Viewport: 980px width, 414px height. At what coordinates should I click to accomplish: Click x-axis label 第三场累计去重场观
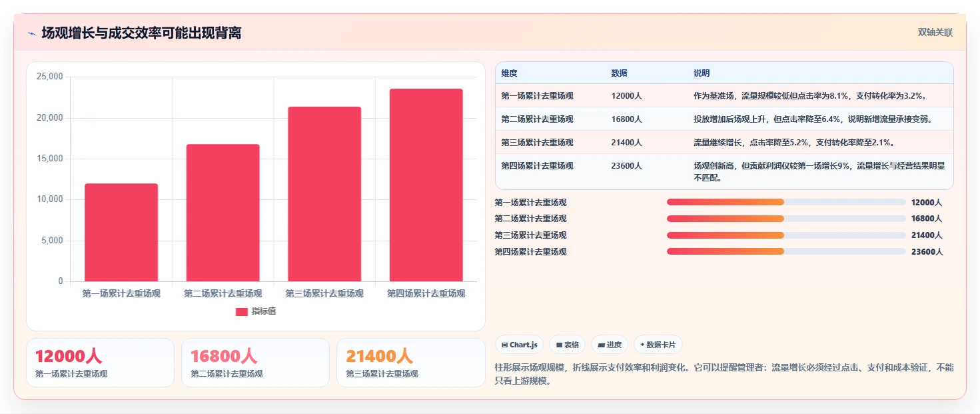tap(324, 293)
